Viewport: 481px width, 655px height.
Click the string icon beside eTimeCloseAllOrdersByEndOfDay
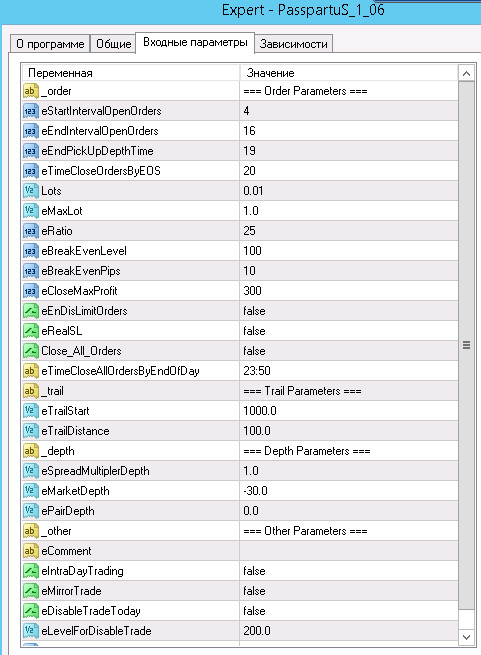click(x=31, y=371)
